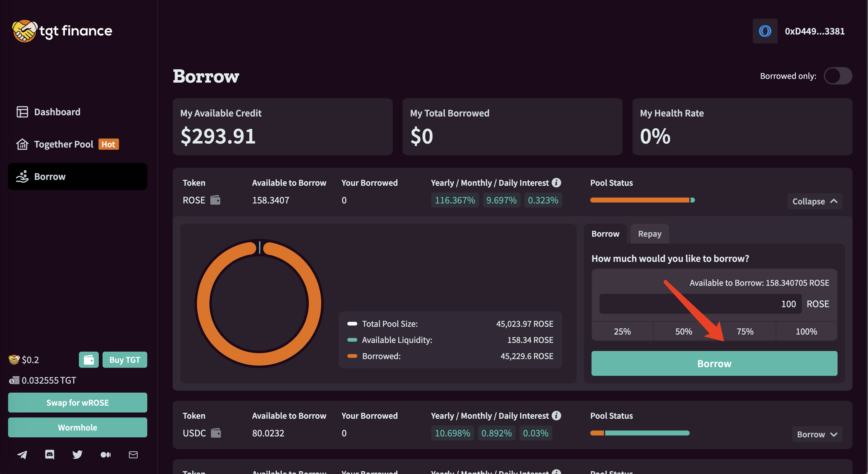This screenshot has height=474, width=868.
Task: Open Together Pool in the sidebar
Action: click(x=64, y=144)
